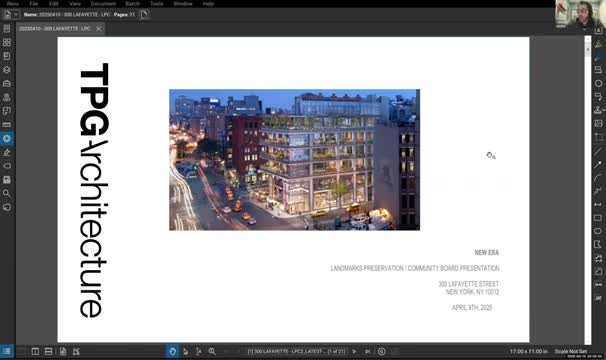Select the Pan hand tool
This screenshot has width=606, height=360.
[x=172, y=351]
